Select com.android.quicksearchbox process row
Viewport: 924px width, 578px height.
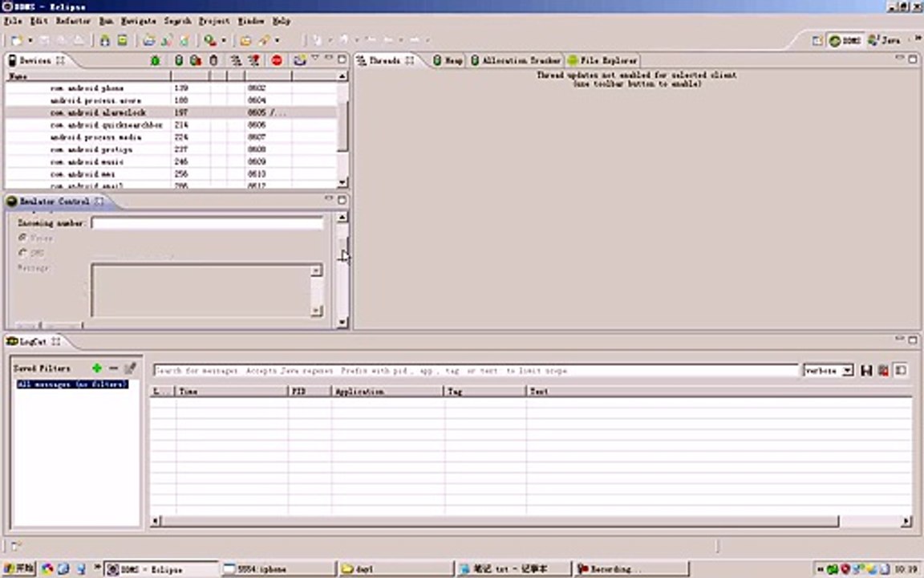coord(171,125)
